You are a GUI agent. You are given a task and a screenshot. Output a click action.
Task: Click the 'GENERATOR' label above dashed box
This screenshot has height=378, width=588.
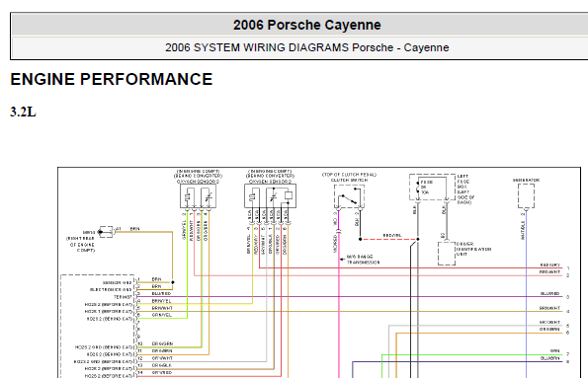click(526, 181)
